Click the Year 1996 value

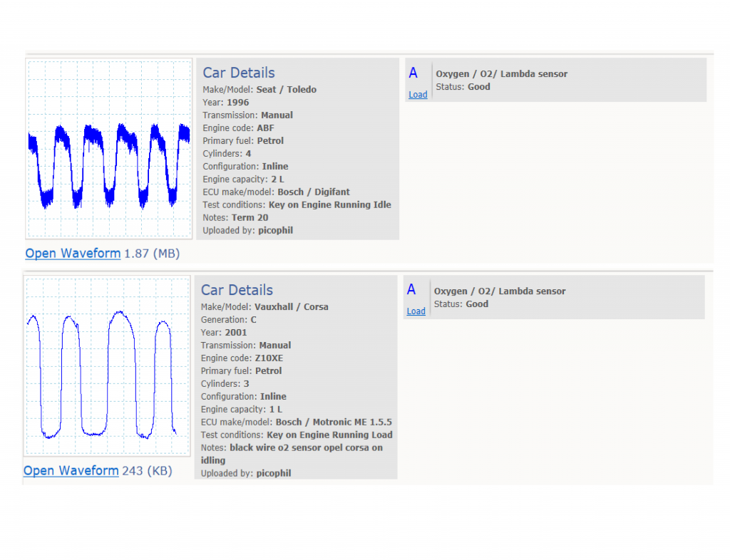click(x=237, y=103)
